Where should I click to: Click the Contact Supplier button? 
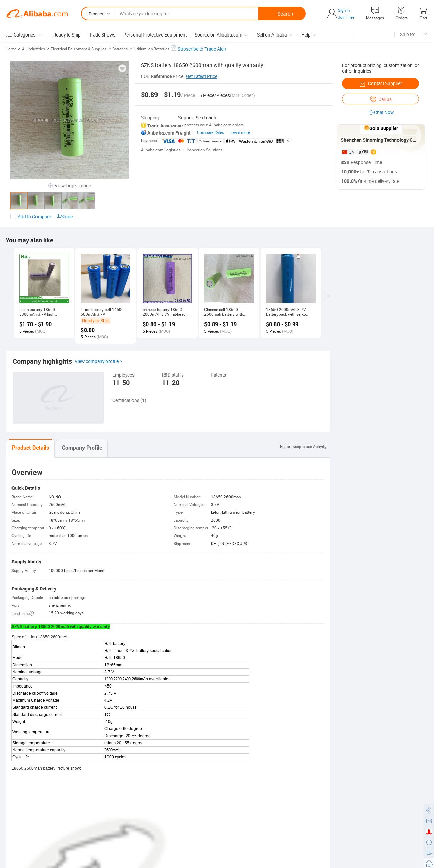[381, 83]
